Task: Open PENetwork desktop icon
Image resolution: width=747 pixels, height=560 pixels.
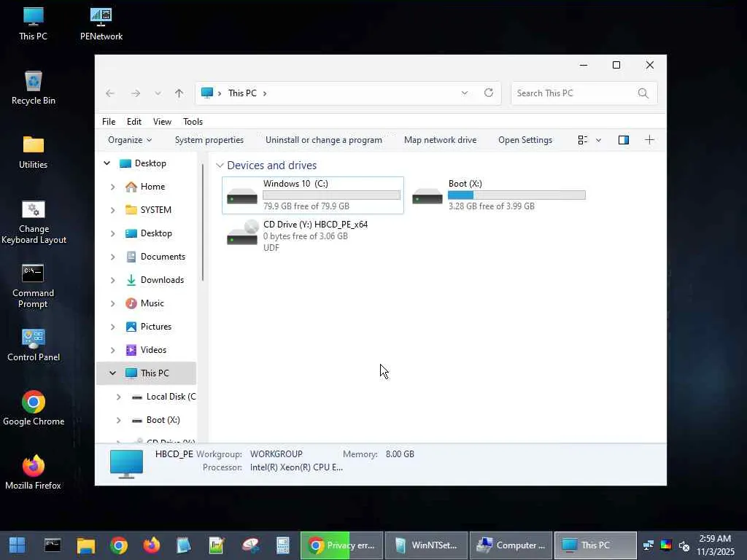Action: [x=101, y=24]
